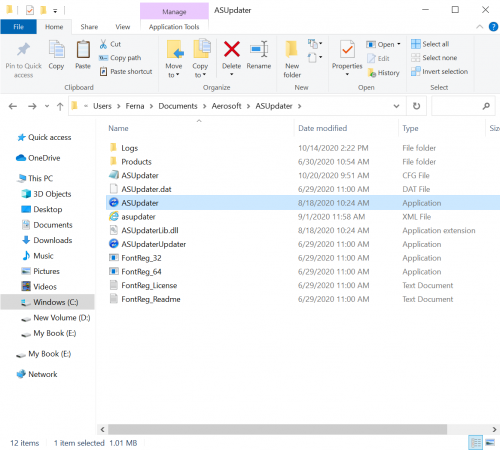Screen dimensions: 500x450
Task: Open the Open button dropdown arrow
Action: (x=399, y=44)
